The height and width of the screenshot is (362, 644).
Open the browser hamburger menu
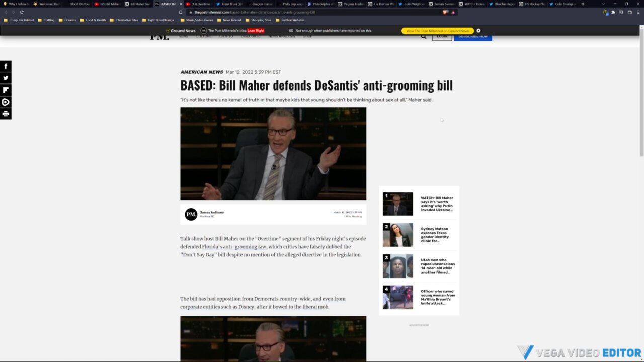(x=638, y=12)
